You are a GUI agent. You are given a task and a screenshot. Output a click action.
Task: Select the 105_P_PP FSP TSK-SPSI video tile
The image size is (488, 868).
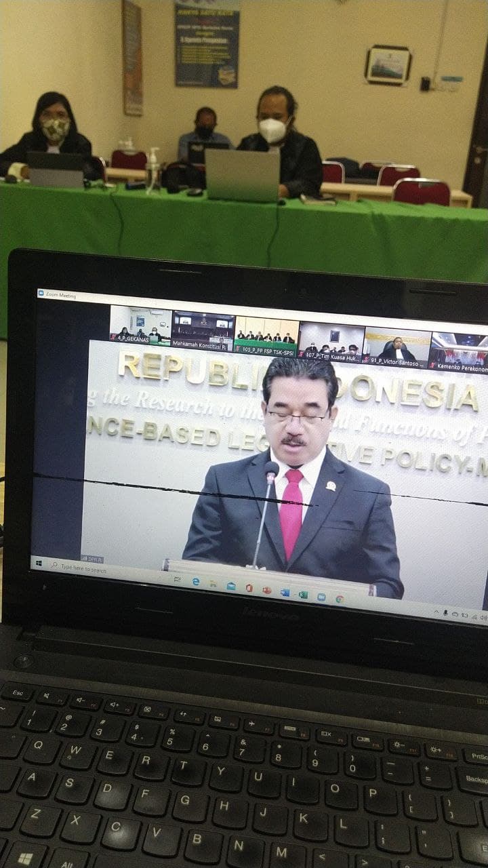(266, 335)
